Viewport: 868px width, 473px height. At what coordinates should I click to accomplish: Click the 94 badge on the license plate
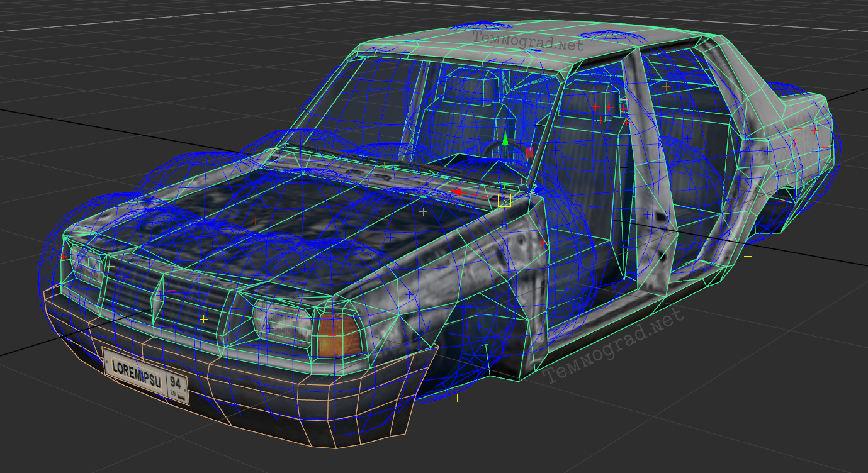coord(177,386)
